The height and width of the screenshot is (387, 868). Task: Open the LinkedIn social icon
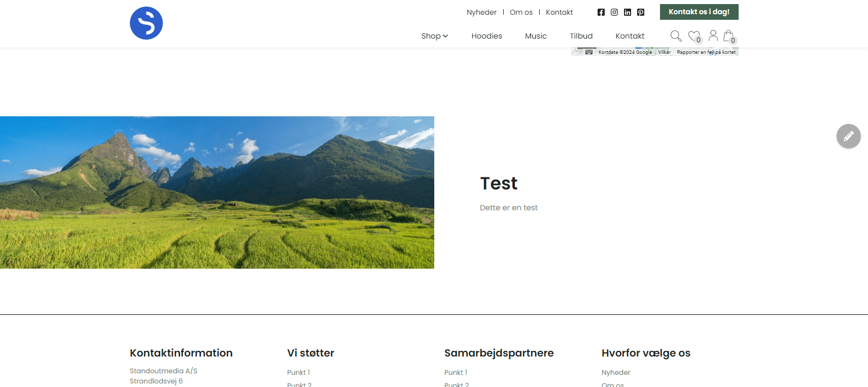tap(628, 12)
